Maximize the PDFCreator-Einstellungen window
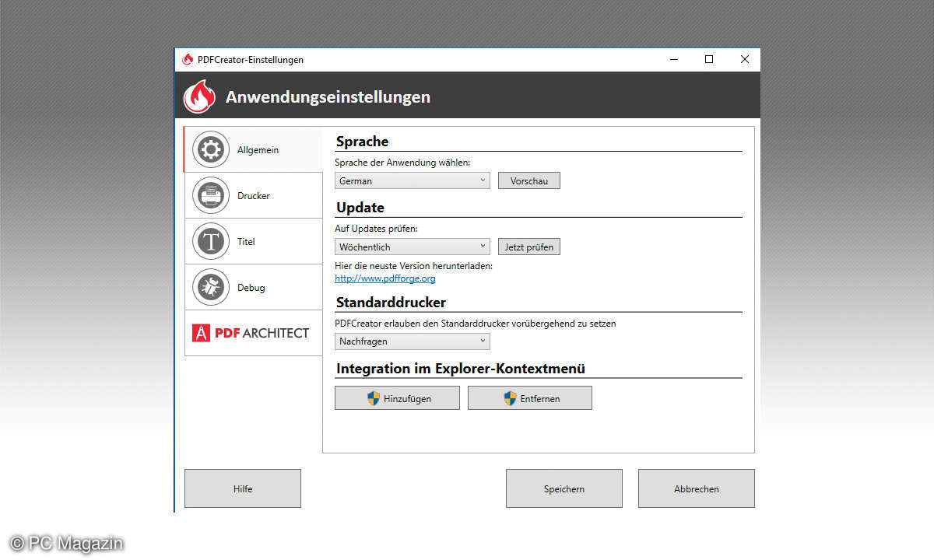Screen dimensions: 934x560 click(709, 60)
